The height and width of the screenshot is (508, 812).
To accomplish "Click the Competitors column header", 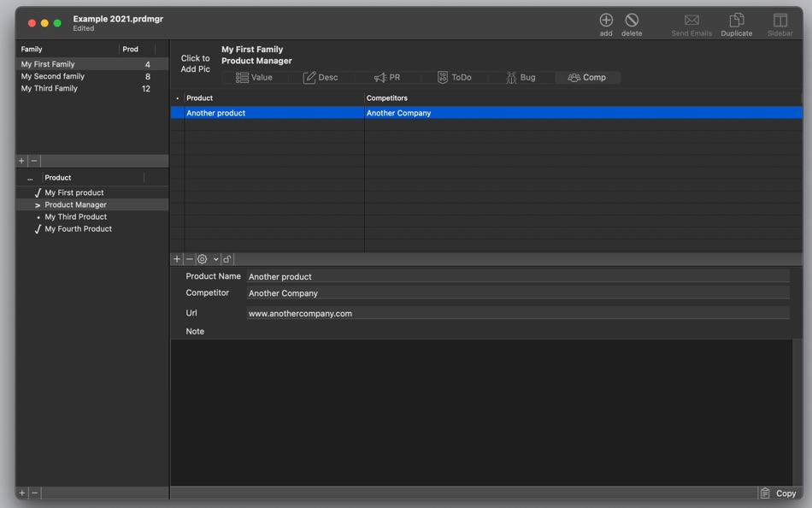I will coord(583,98).
